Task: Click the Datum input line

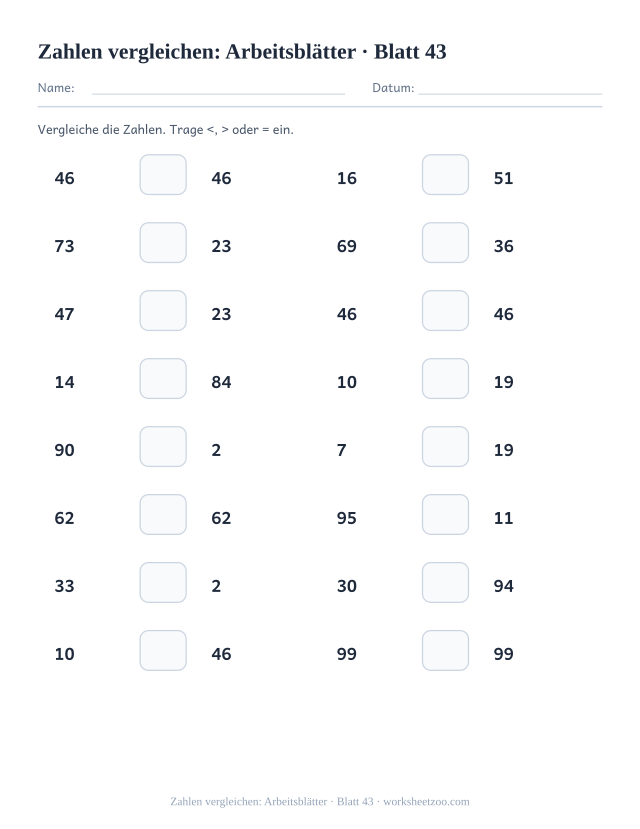Action: pyautogui.click(x=510, y=94)
